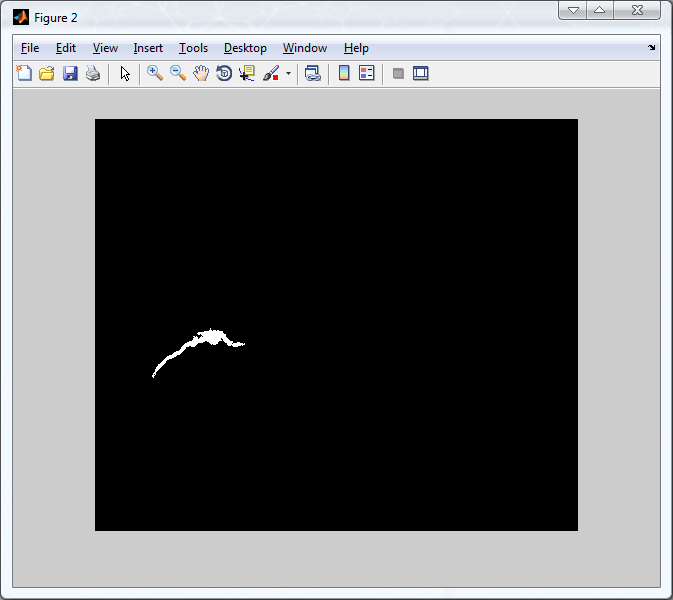This screenshot has height=600, width=673.
Task: Open the File menu
Action: [30, 48]
